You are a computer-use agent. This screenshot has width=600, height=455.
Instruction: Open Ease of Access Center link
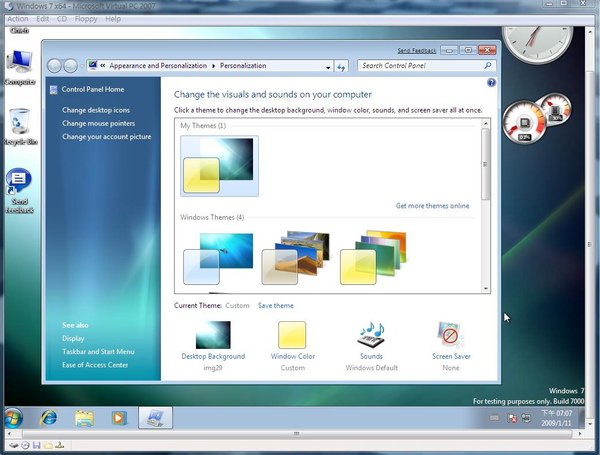point(95,365)
